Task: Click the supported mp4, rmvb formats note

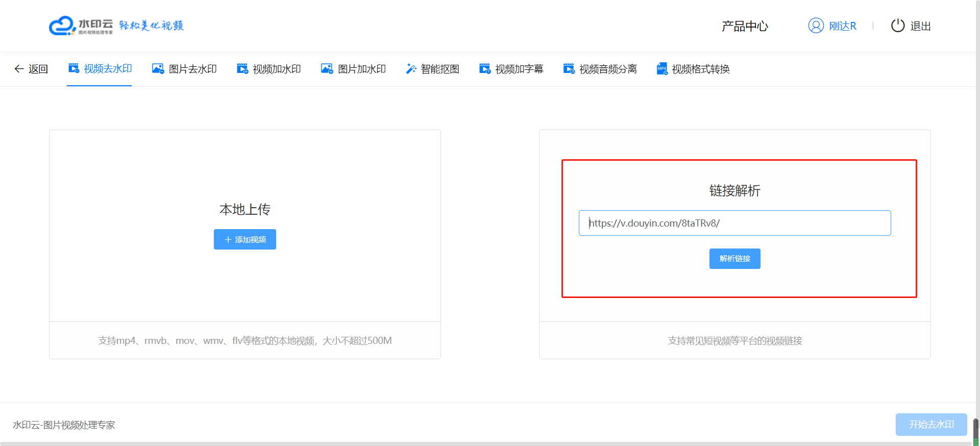Action: click(245, 340)
